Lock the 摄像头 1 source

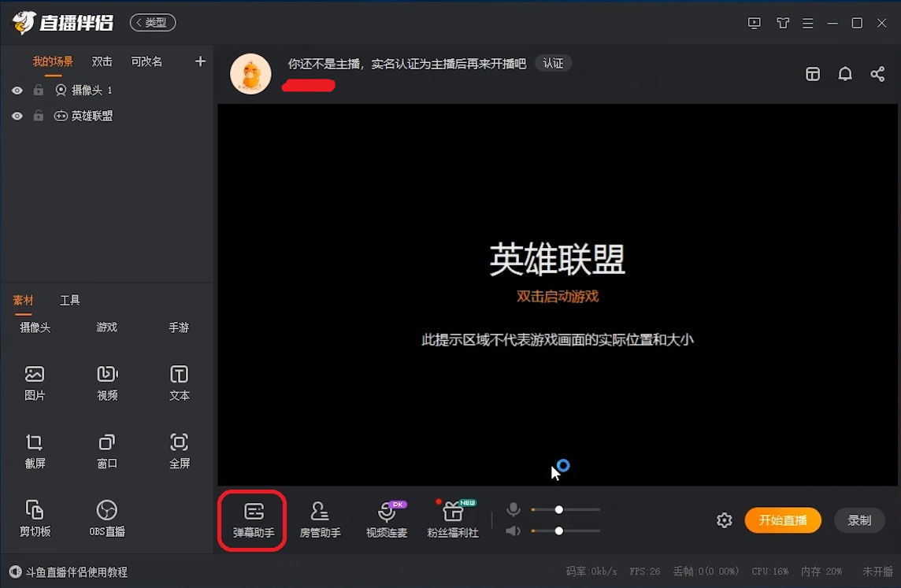tap(38, 90)
